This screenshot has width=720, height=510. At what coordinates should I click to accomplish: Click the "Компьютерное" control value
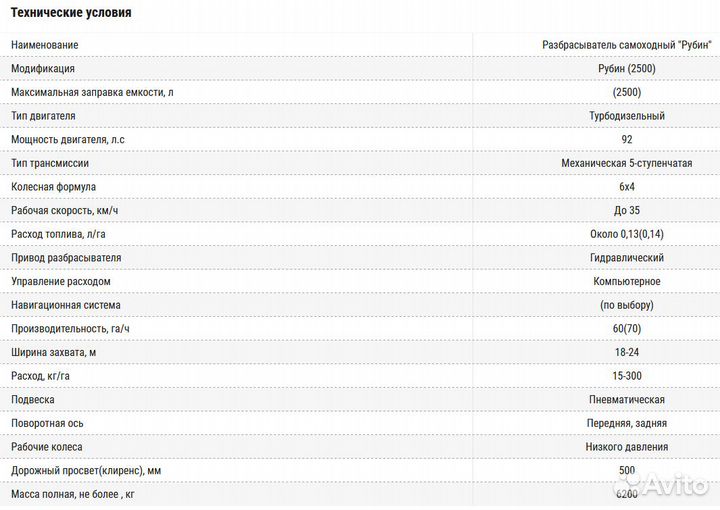(627, 282)
